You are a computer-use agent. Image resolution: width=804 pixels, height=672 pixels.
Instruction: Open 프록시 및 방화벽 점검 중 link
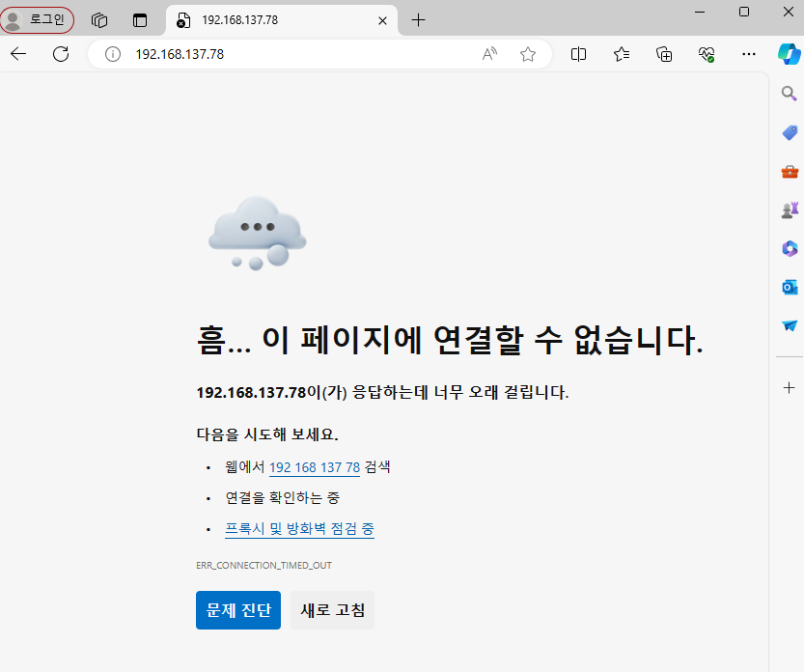(299, 529)
